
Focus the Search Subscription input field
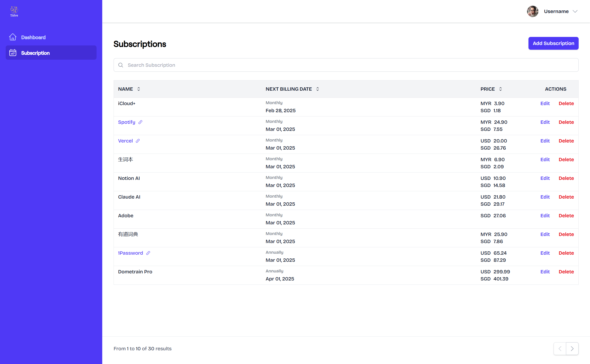(346, 65)
